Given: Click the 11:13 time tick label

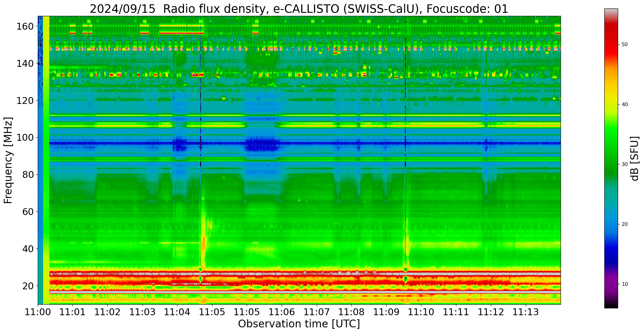Looking at the screenshot, I should [x=526, y=312].
